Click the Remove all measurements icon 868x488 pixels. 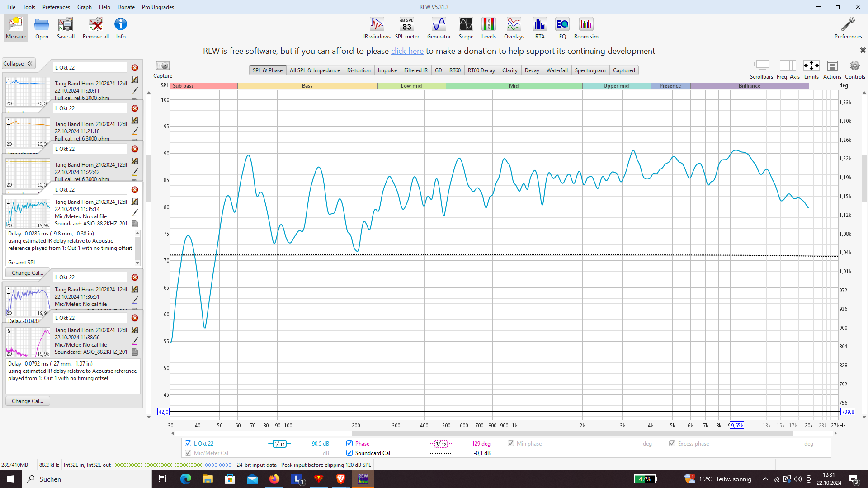[x=96, y=28]
